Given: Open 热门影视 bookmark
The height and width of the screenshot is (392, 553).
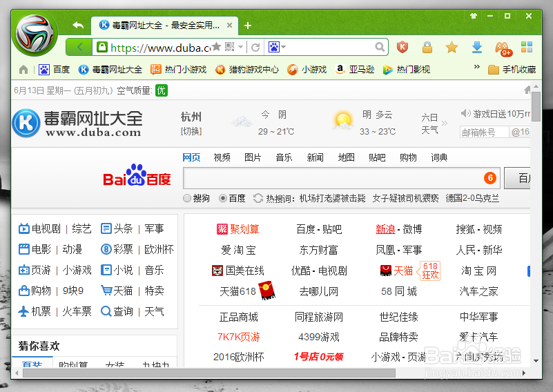Looking at the screenshot, I should tap(406, 70).
